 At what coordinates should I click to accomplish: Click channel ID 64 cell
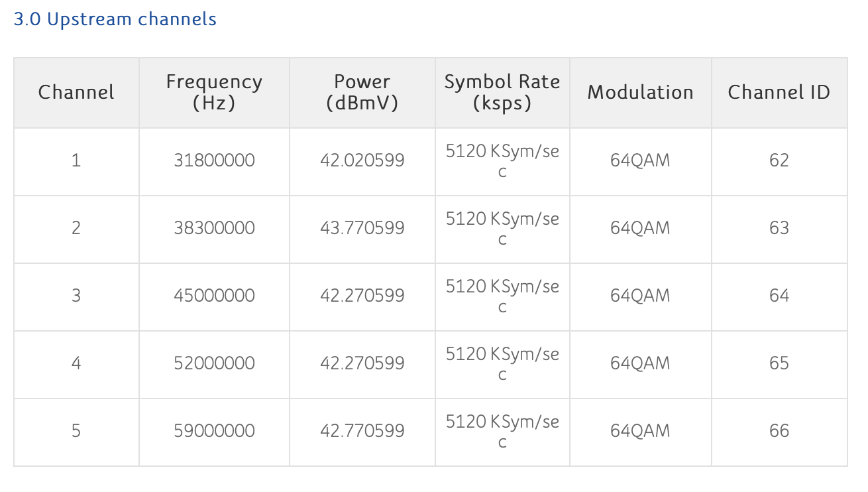click(x=779, y=296)
